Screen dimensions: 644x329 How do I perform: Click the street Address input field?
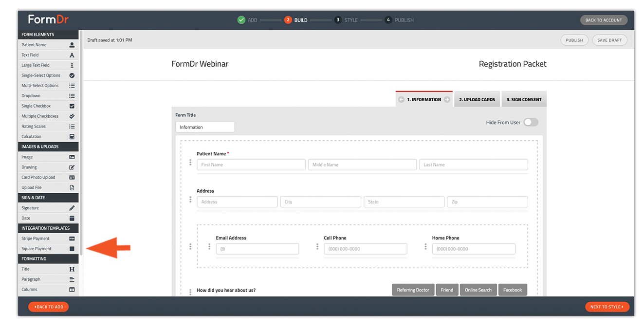237,201
